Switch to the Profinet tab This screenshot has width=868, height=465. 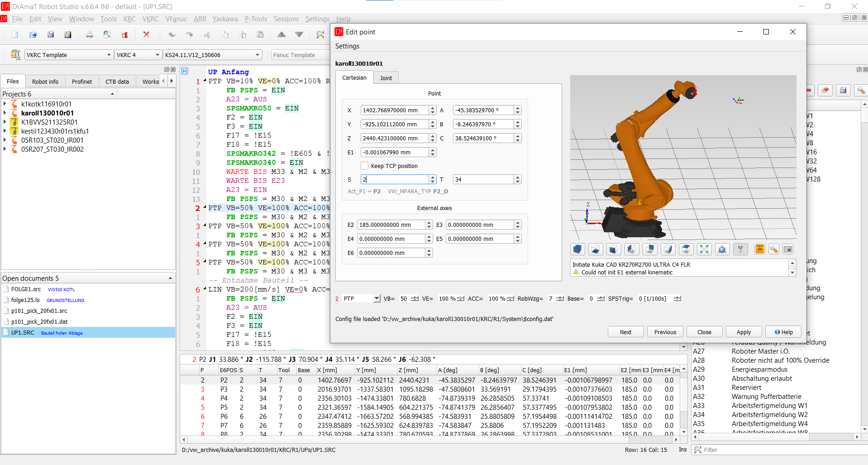point(82,81)
